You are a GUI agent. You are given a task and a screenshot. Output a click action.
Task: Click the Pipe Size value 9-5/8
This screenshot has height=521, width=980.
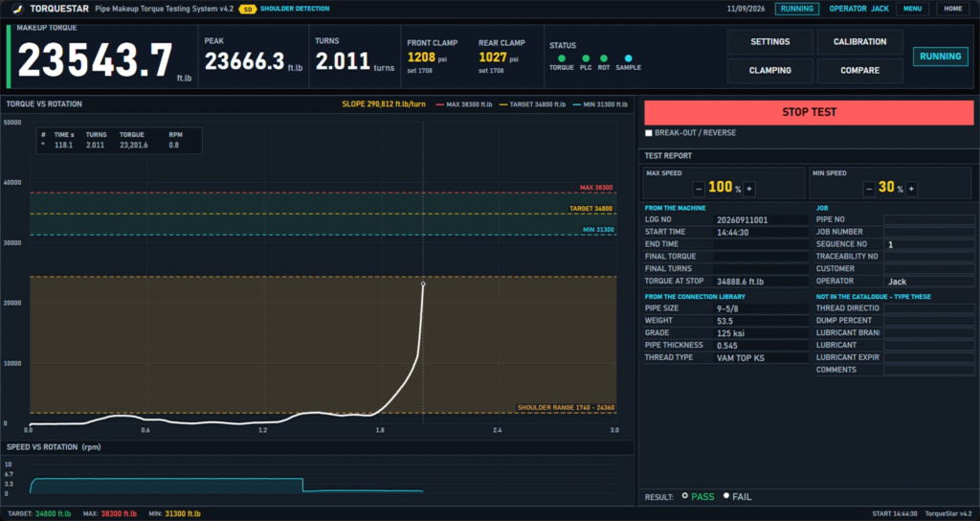click(728, 308)
